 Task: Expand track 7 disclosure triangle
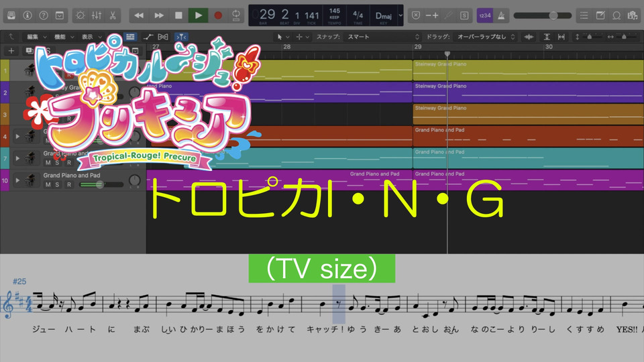click(17, 158)
